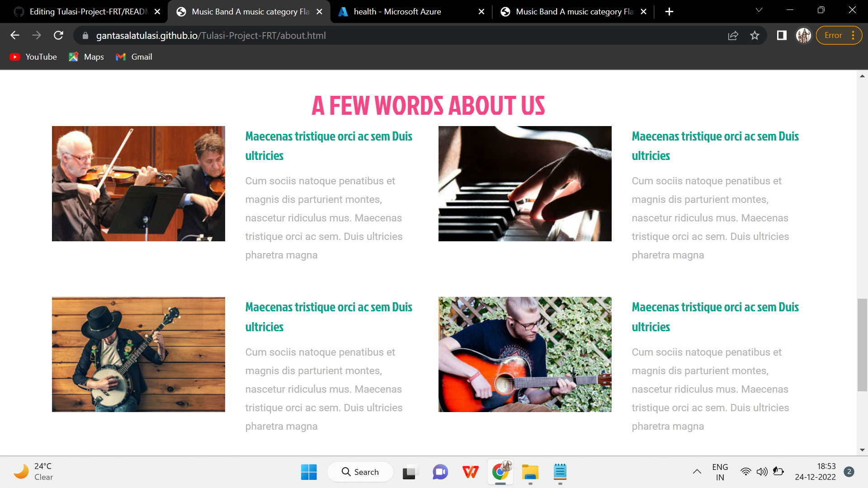Open the Windows Start menu
The height and width of the screenshot is (488, 868).
(309, 472)
